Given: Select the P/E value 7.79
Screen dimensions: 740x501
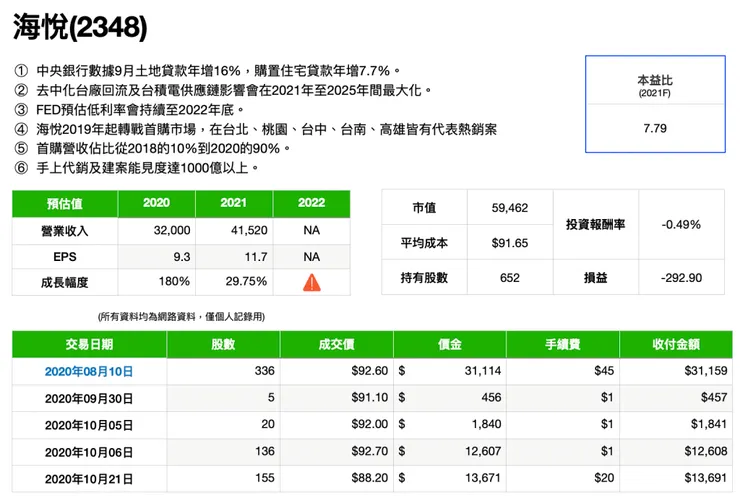Looking at the screenshot, I should coord(655,128).
